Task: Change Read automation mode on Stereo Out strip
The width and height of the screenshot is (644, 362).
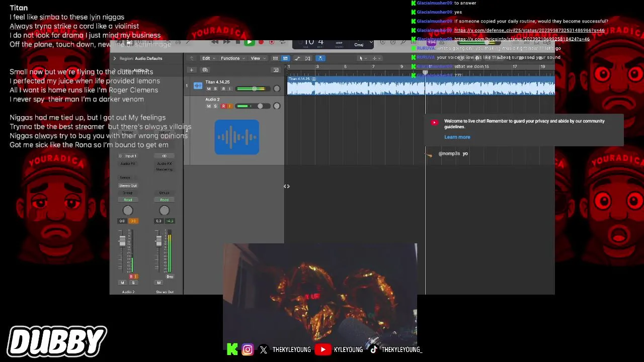Action: tap(164, 200)
